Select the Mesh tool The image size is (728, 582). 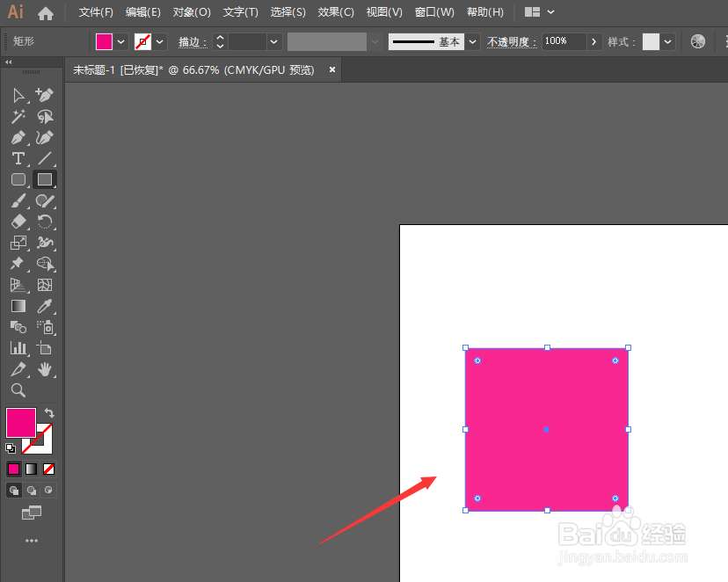(x=45, y=285)
